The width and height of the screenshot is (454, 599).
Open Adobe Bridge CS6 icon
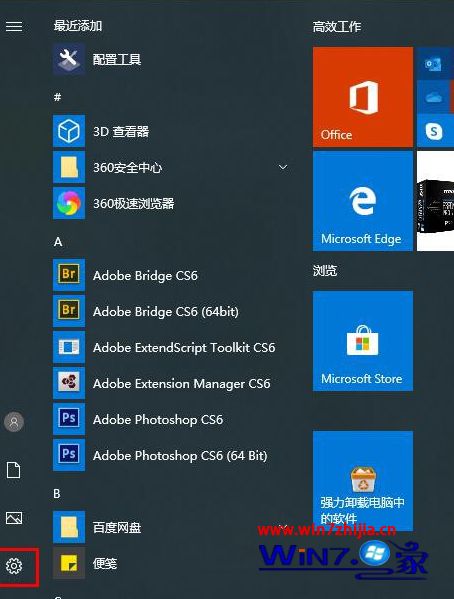[x=69, y=275]
